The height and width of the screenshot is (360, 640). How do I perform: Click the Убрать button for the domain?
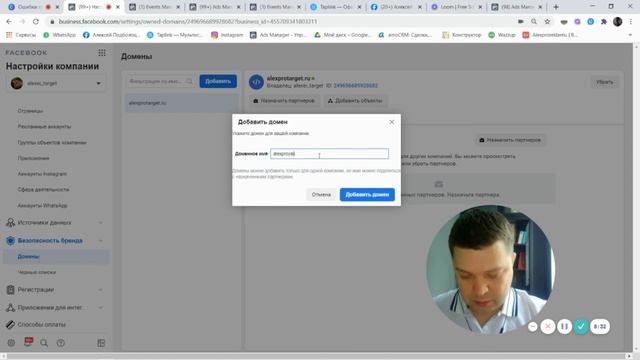click(604, 82)
